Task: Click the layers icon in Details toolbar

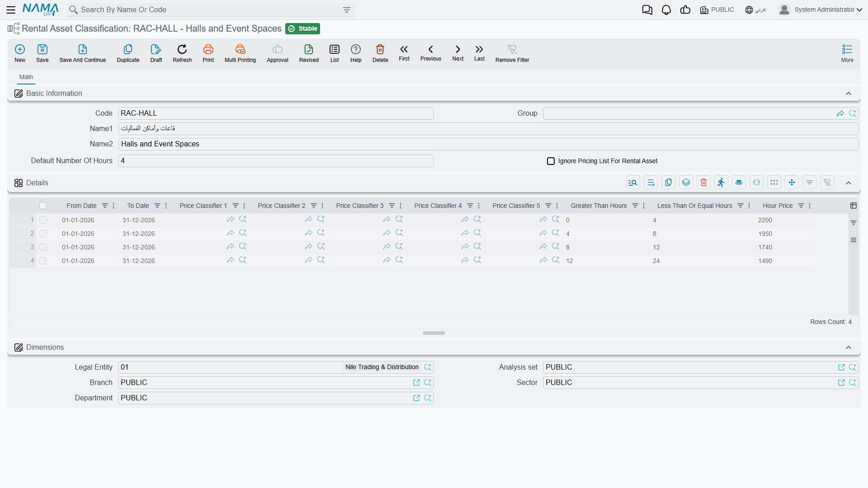Action: click(686, 183)
